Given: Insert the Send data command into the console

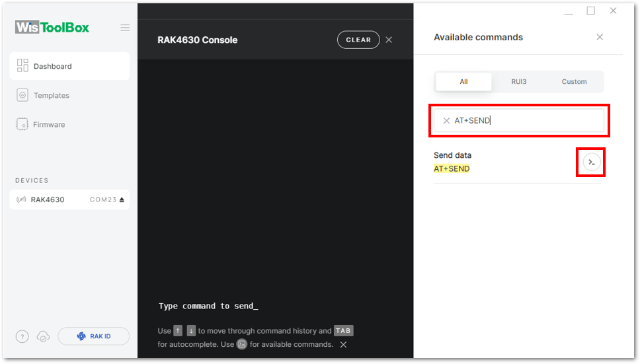Looking at the screenshot, I should pyautogui.click(x=592, y=163).
